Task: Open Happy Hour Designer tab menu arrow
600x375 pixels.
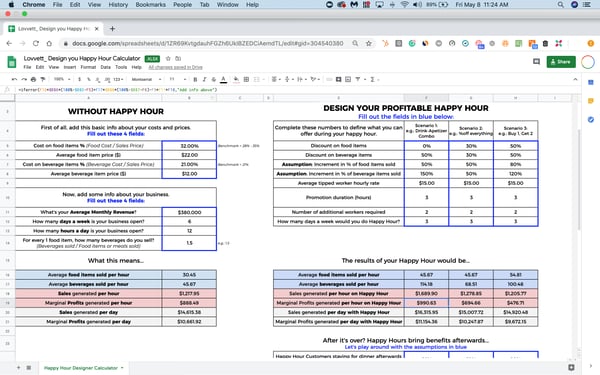Action: pyautogui.click(x=122, y=368)
